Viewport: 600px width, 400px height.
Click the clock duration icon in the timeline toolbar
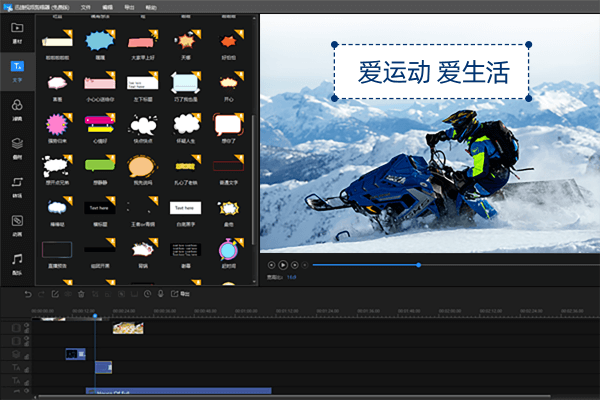[x=147, y=294]
